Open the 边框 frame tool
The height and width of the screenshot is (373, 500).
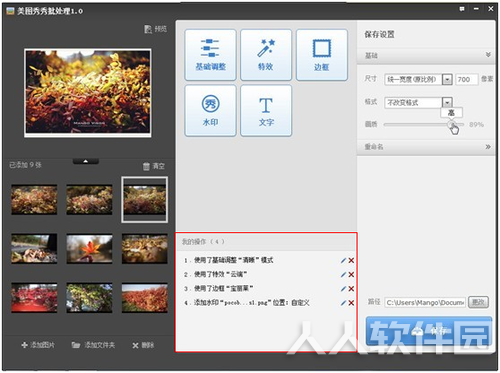pyautogui.click(x=322, y=55)
